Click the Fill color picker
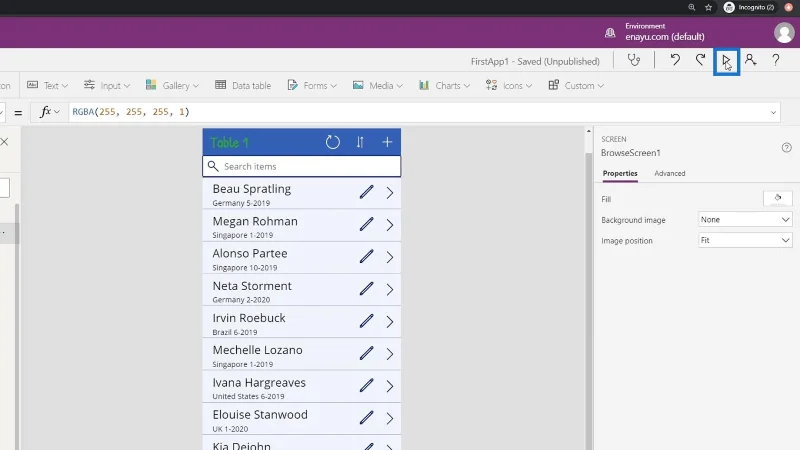This screenshot has width=800, height=450. pyautogui.click(x=778, y=198)
